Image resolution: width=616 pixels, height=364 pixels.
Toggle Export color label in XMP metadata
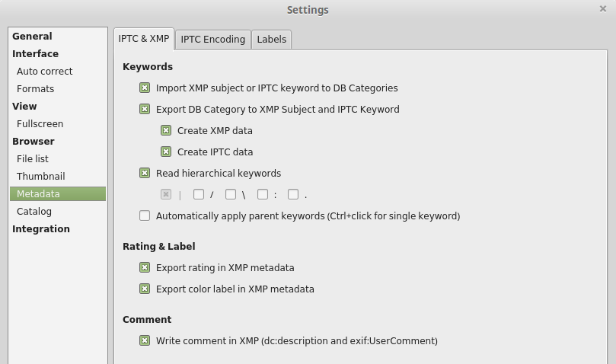pyautogui.click(x=145, y=289)
